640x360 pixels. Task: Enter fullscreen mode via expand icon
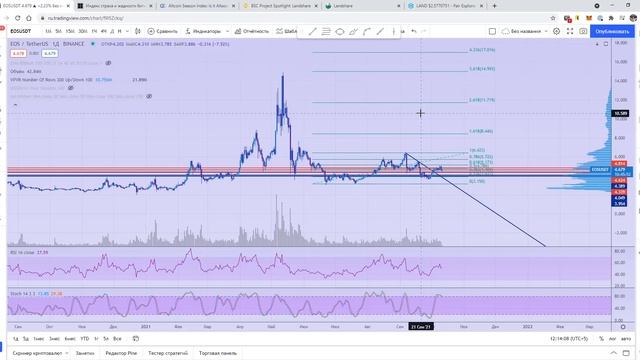(x=570, y=31)
